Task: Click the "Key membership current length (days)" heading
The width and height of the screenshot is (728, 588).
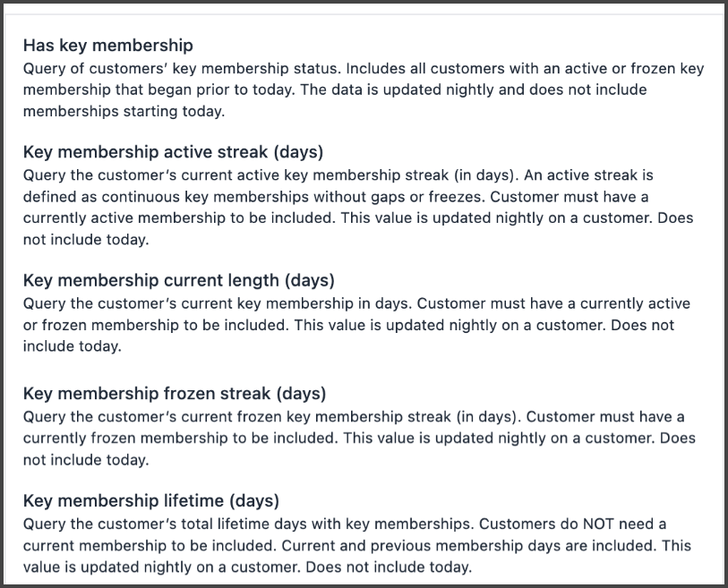Action: [x=178, y=280]
